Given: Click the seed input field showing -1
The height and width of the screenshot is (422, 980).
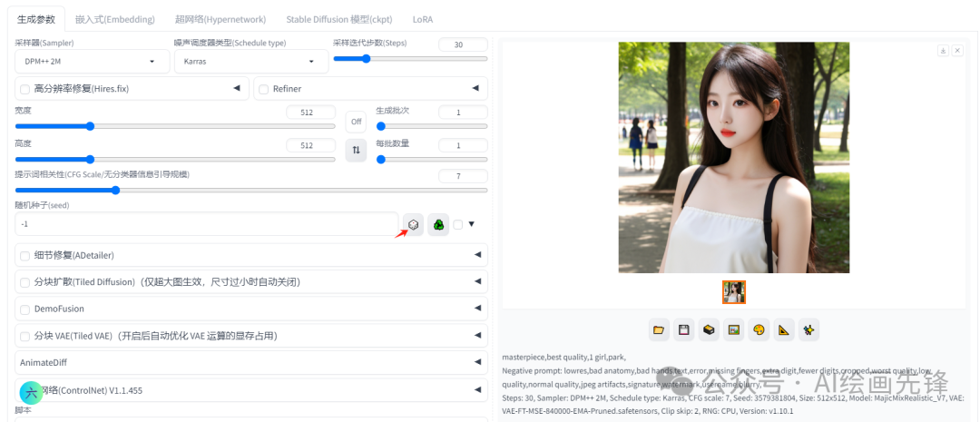Looking at the screenshot, I should pyautogui.click(x=206, y=224).
